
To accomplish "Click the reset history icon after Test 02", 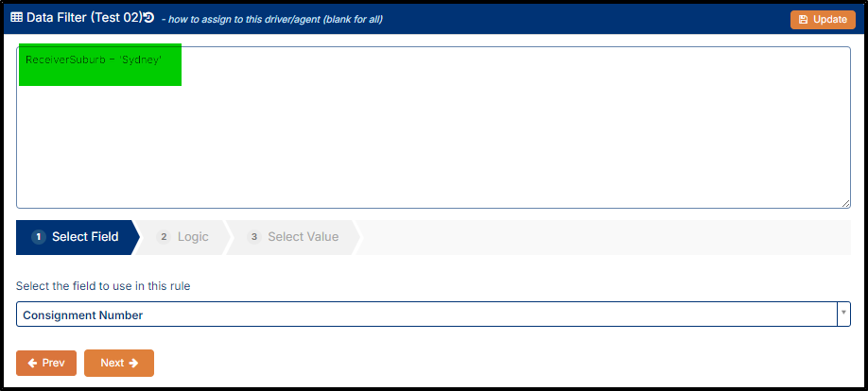I will tap(148, 17).
